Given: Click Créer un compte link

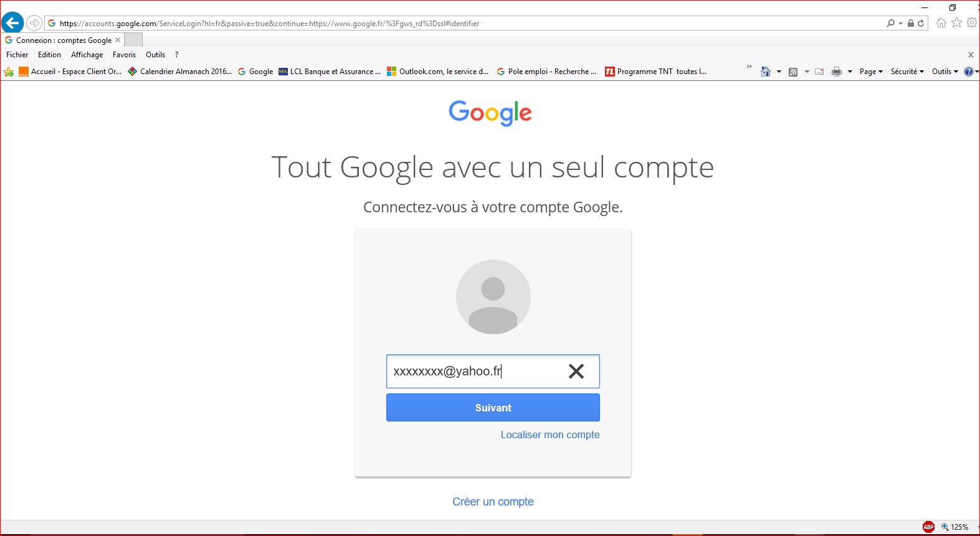Looking at the screenshot, I should pos(493,502).
